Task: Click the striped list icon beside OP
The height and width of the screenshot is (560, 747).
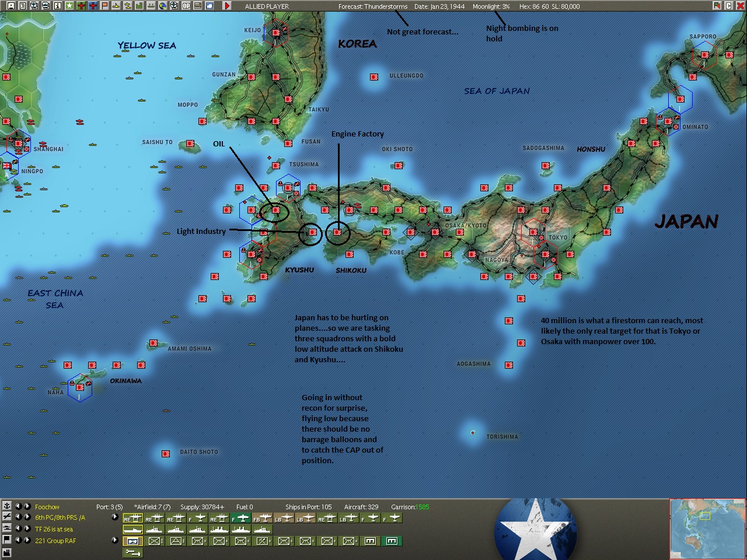Action: [x=197, y=6]
